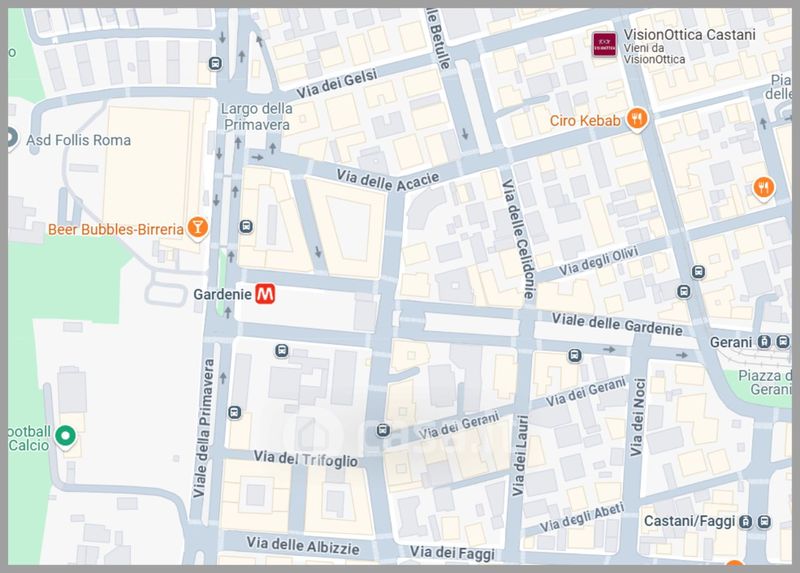Click the bus stop icon near Largo della Primavera
Image resolution: width=800 pixels, height=573 pixels.
(215, 64)
